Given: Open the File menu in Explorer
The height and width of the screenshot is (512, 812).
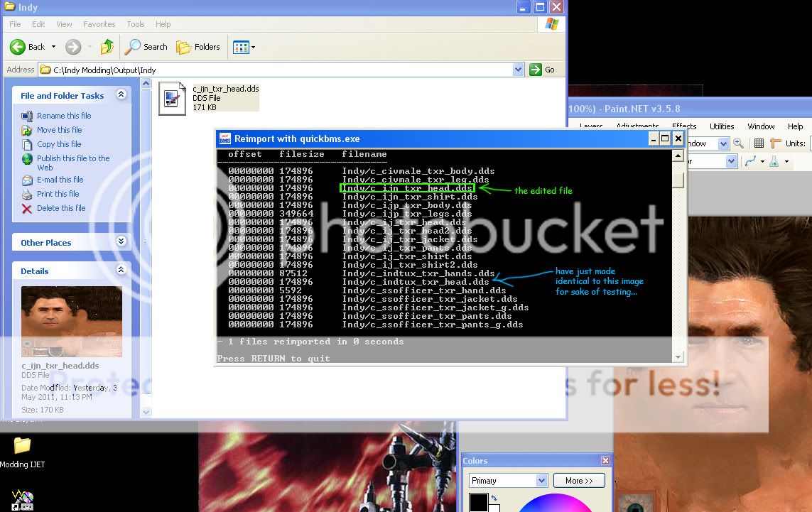Looking at the screenshot, I should [x=15, y=24].
